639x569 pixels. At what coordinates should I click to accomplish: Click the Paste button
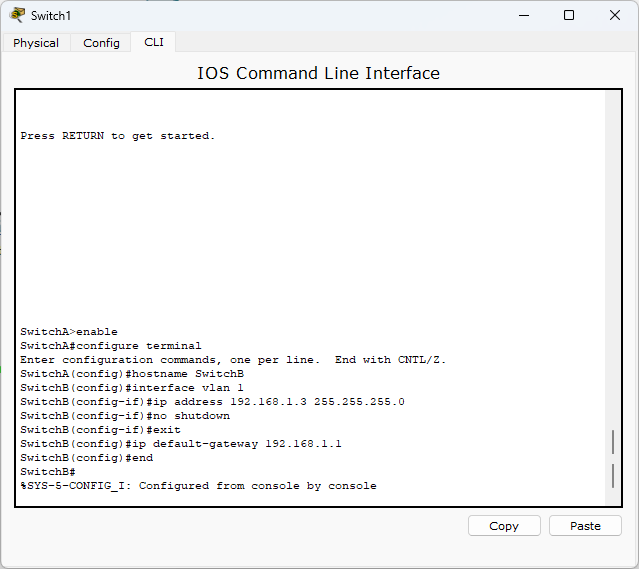tap(585, 526)
